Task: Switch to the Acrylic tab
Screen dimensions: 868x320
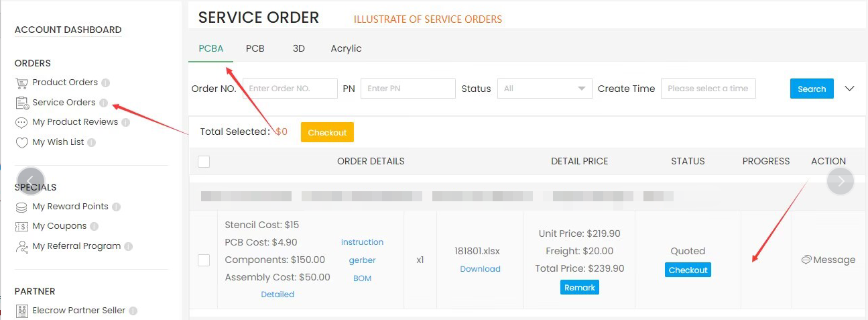Action: [x=346, y=48]
